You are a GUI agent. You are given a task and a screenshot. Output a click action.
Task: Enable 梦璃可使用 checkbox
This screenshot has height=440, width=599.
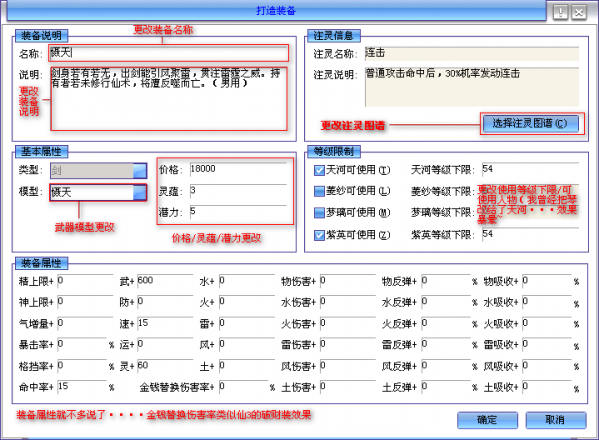click(x=319, y=213)
